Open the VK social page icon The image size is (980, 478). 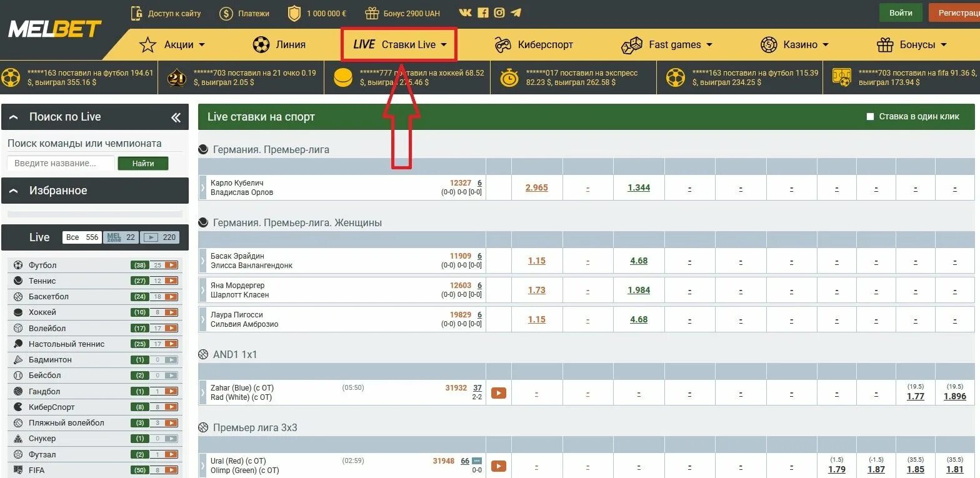point(465,12)
